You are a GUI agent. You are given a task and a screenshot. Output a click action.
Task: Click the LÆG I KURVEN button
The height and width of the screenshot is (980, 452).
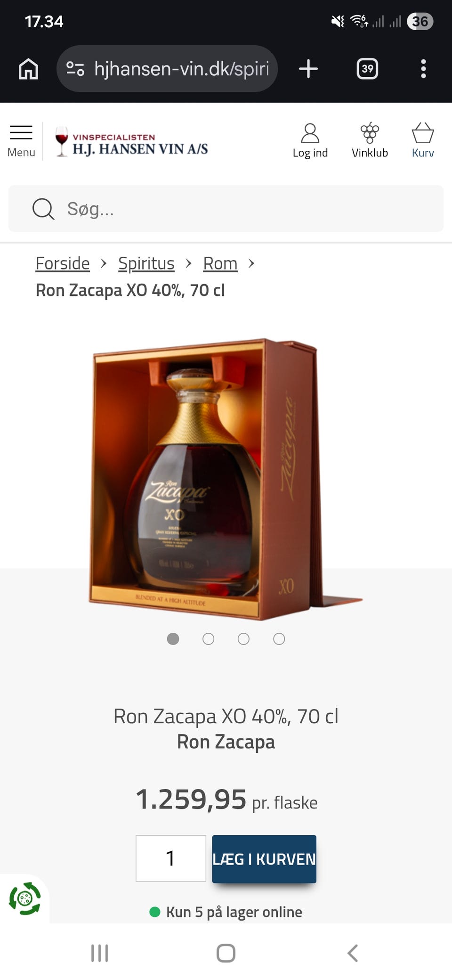(x=264, y=859)
